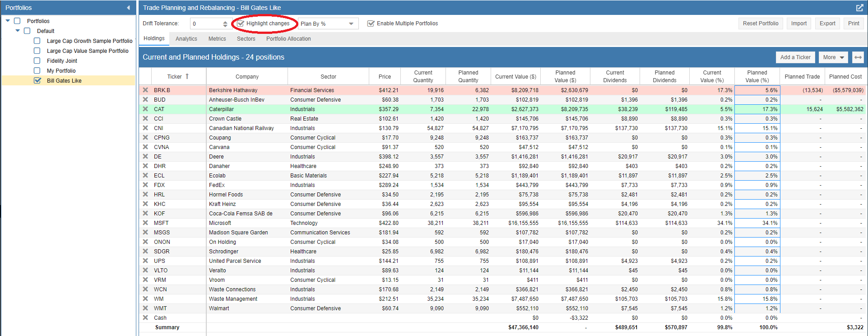Switch to the Holdings tab
The width and height of the screenshot is (868, 336).
[154, 38]
